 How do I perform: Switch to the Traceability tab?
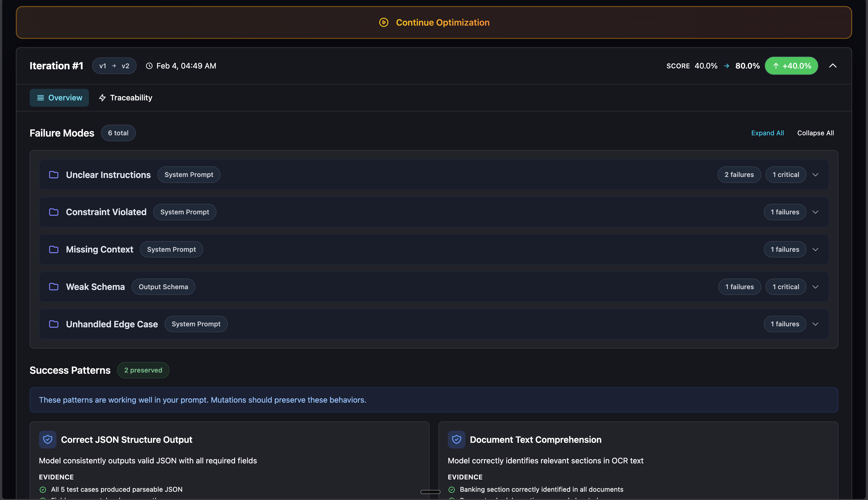click(125, 98)
